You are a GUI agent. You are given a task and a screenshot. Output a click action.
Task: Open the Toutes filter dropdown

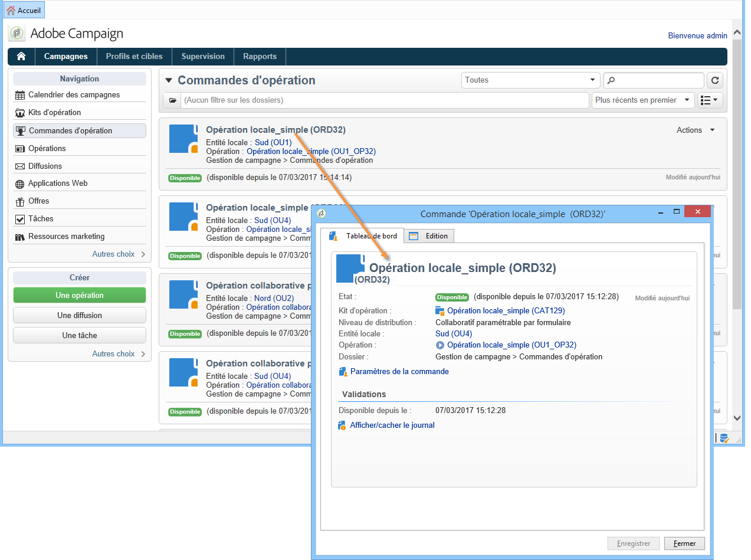[x=530, y=80]
